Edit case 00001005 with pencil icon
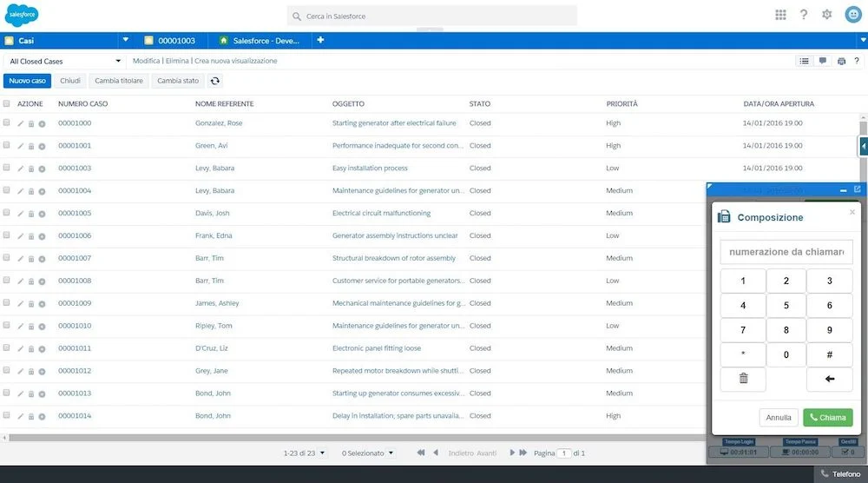The image size is (868, 483). [21, 214]
